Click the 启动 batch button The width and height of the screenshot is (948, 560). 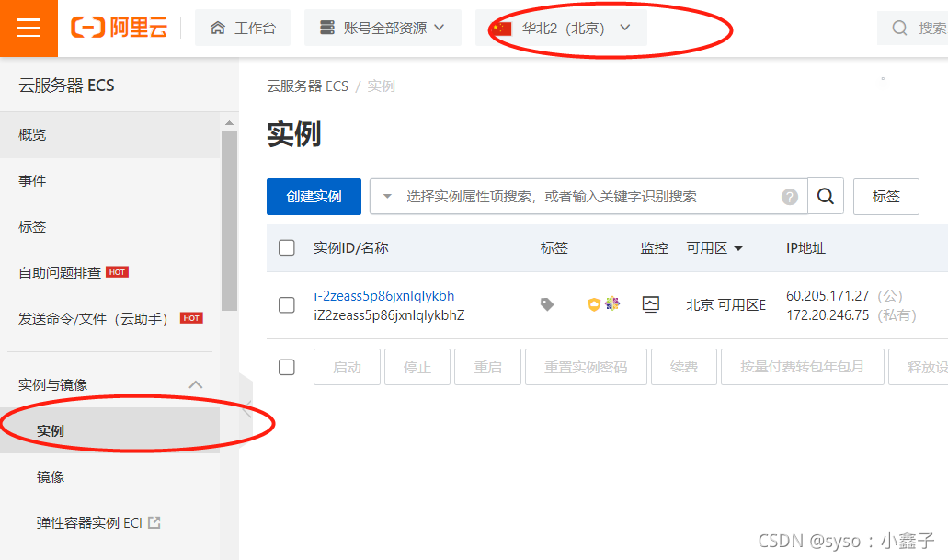(347, 367)
